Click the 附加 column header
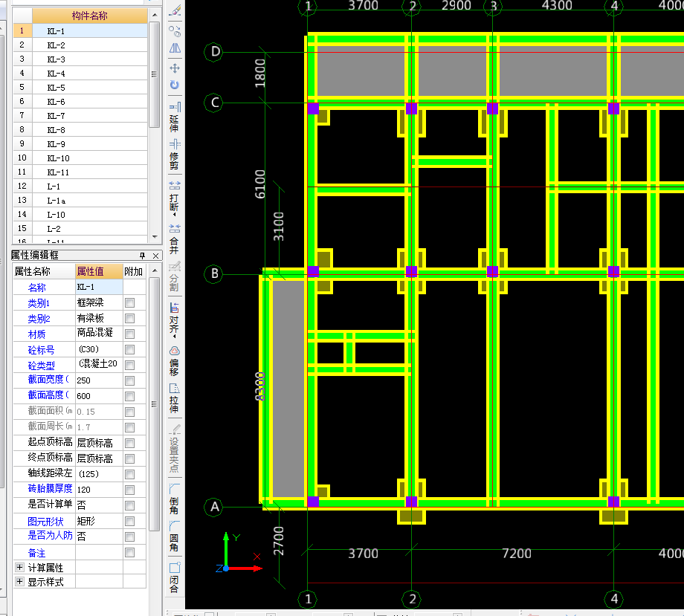Image resolution: width=684 pixels, height=616 pixels. coord(135,272)
